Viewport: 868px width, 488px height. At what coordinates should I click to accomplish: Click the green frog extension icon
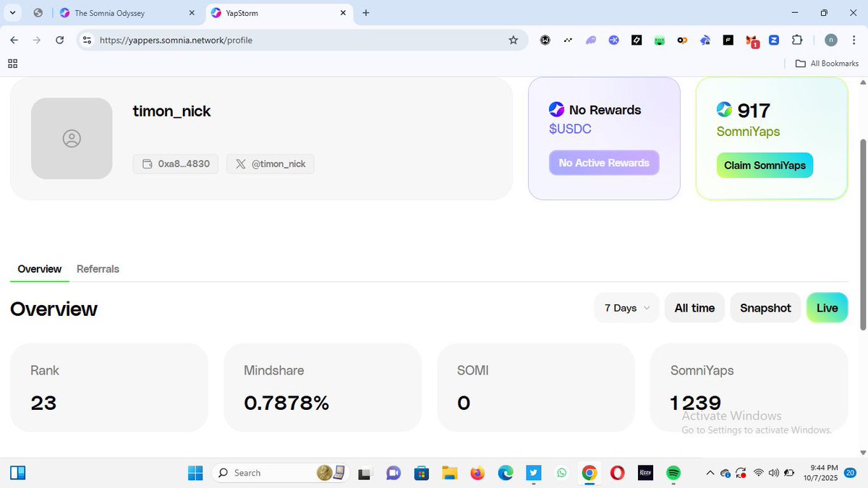coord(660,40)
